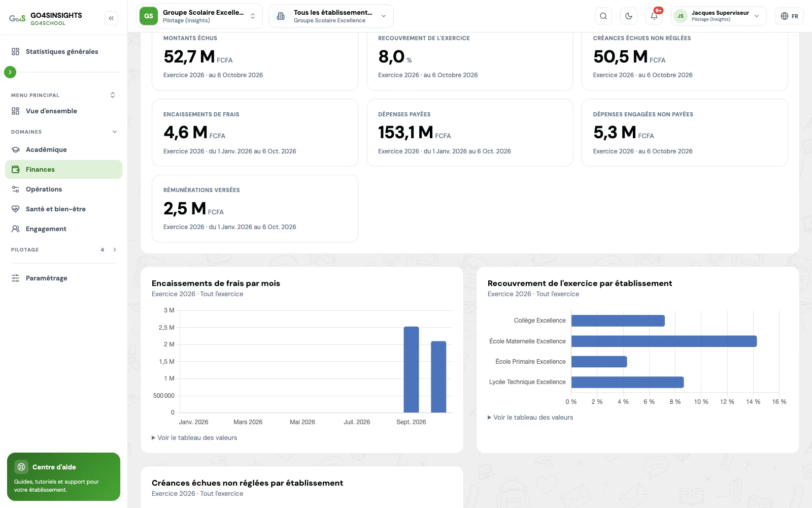Click the École Primaire Excellence bar
Screen dimensions: 812x508
[599, 362]
